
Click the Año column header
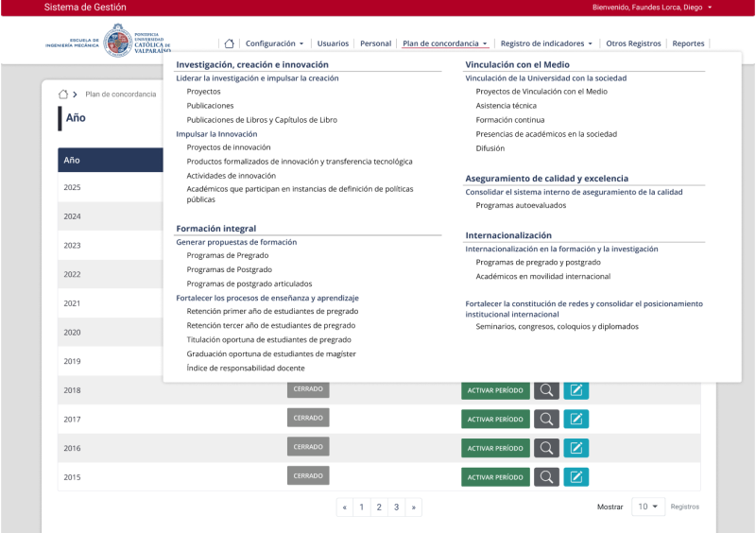click(x=111, y=160)
